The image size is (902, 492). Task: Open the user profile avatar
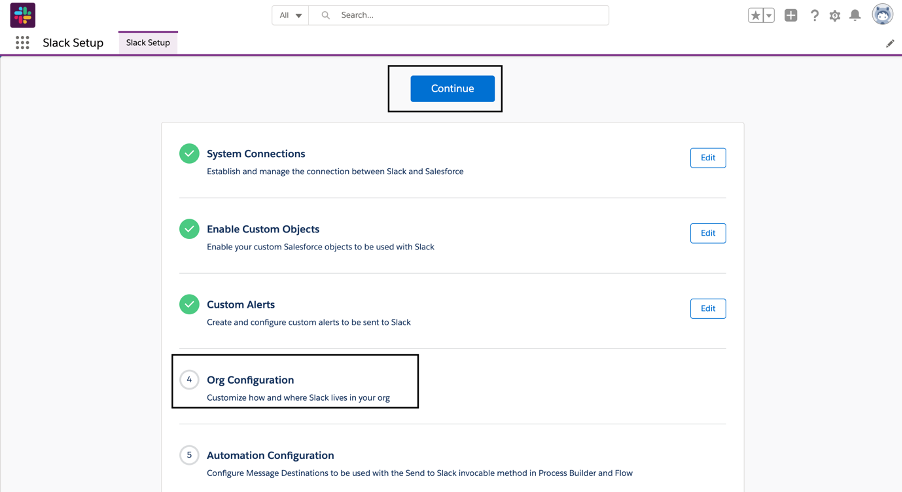click(x=882, y=14)
